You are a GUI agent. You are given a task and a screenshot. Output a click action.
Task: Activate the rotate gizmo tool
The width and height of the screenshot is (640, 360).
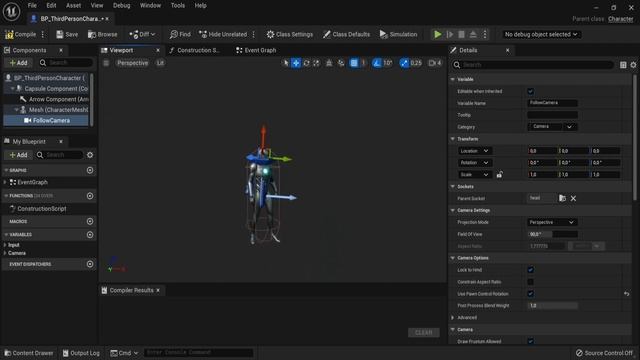tap(306, 63)
